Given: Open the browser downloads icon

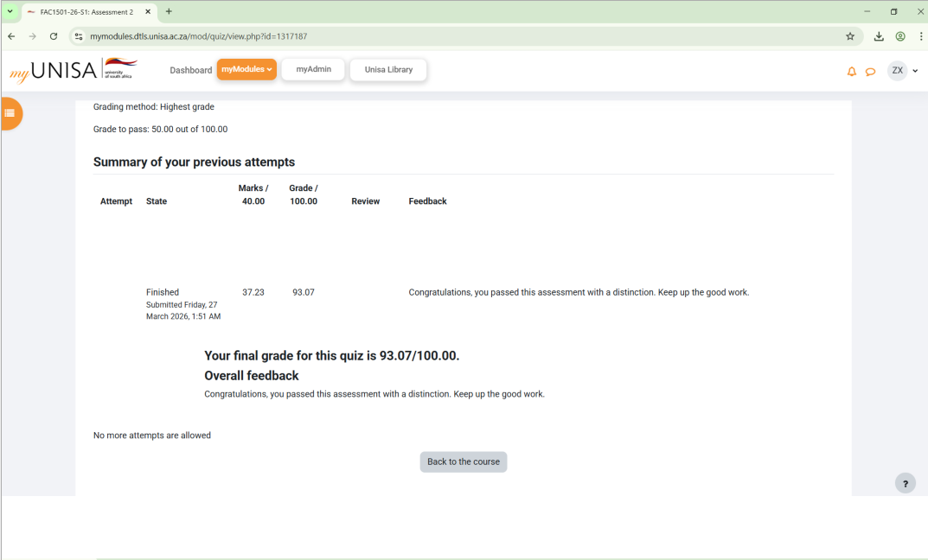Looking at the screenshot, I should [879, 36].
